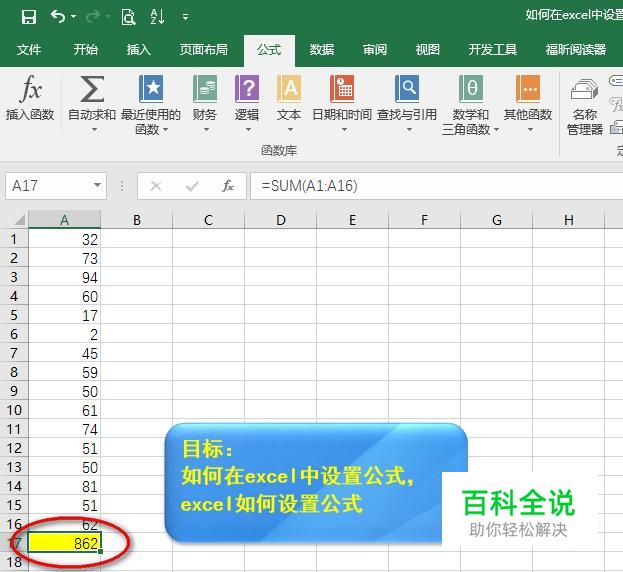Select row 18 header
The width and height of the screenshot is (623, 572).
point(14,562)
